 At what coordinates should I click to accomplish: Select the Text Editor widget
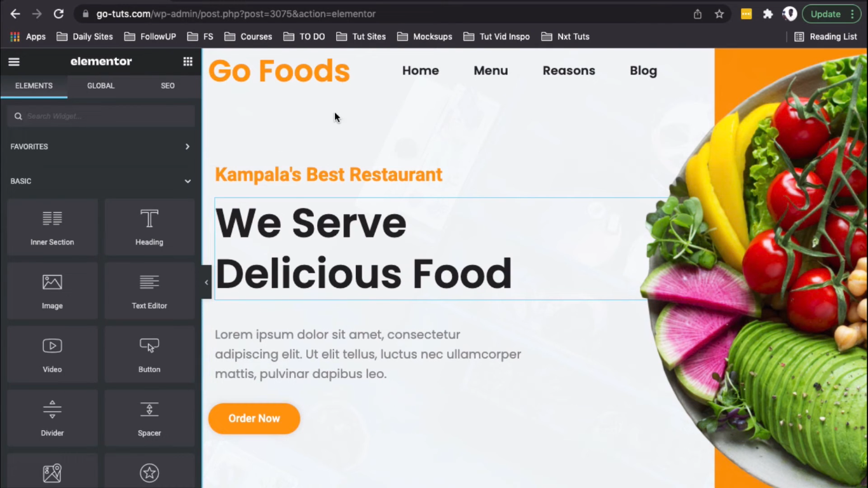tap(149, 290)
